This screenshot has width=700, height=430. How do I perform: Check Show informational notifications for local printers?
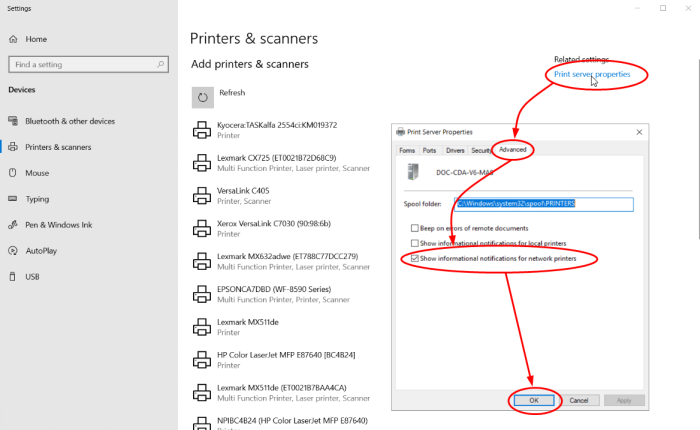click(415, 243)
